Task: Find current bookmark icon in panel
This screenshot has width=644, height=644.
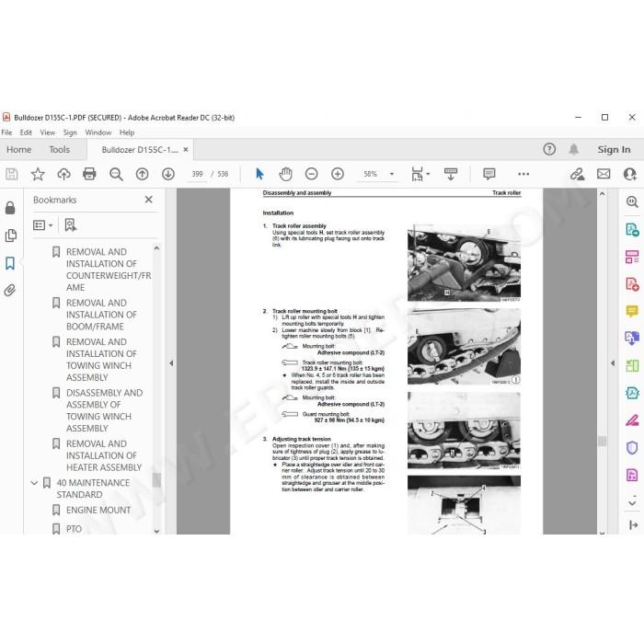Action: click(x=71, y=225)
